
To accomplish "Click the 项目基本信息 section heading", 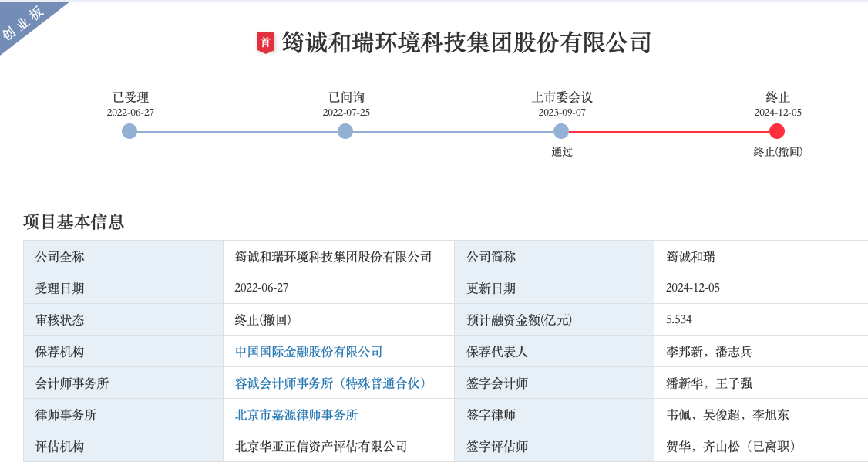I will tap(74, 222).
